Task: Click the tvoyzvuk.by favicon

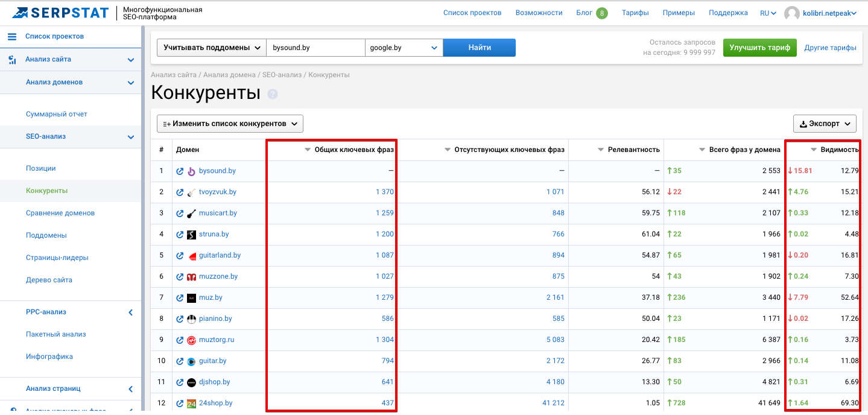Action: [x=191, y=192]
